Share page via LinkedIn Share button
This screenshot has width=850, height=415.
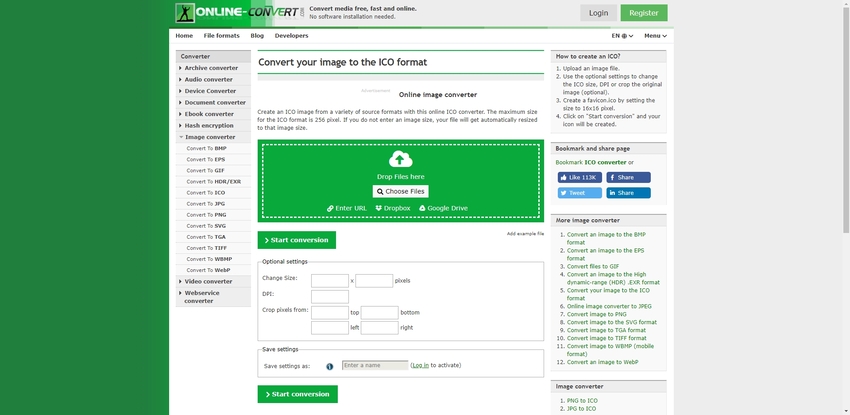[628, 193]
